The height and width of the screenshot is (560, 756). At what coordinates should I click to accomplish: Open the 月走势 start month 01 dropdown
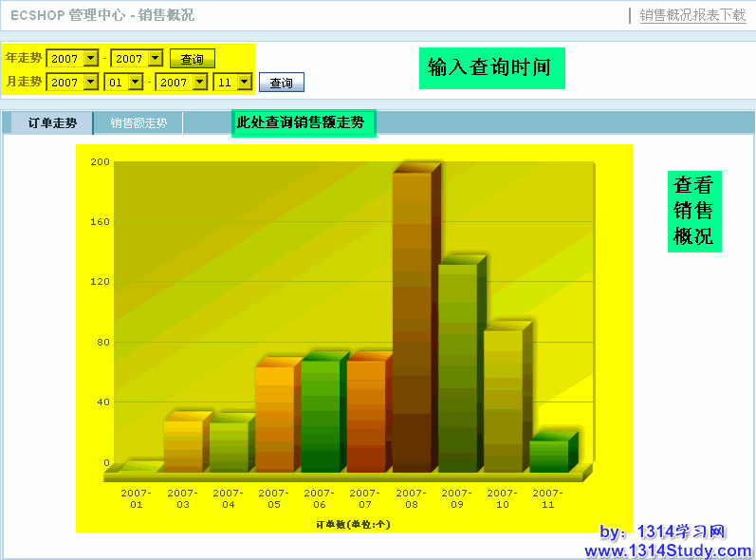124,83
